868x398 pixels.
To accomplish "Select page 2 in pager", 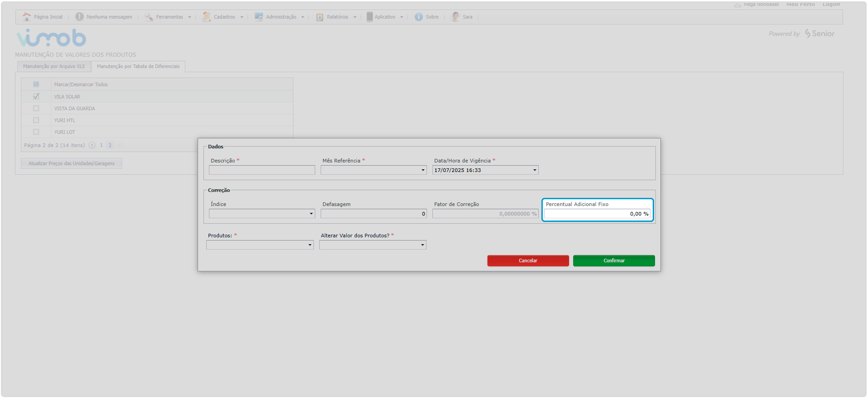I will coord(110,145).
